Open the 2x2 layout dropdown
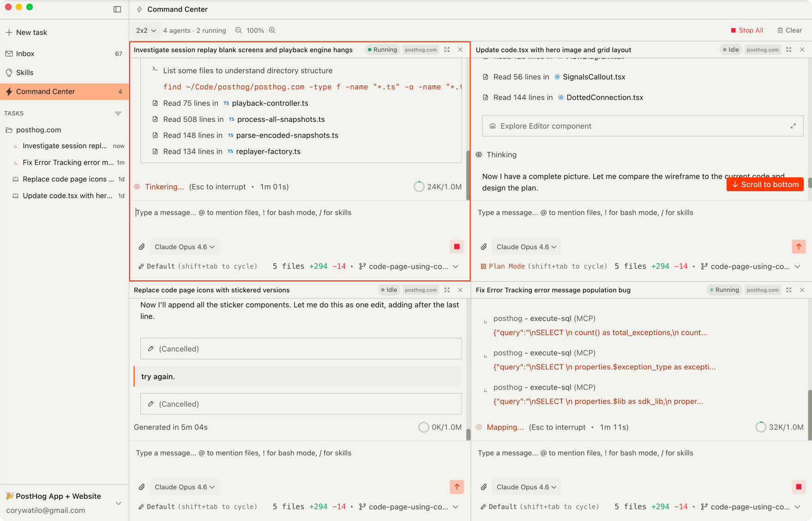This screenshot has height=521, width=812. tap(145, 30)
